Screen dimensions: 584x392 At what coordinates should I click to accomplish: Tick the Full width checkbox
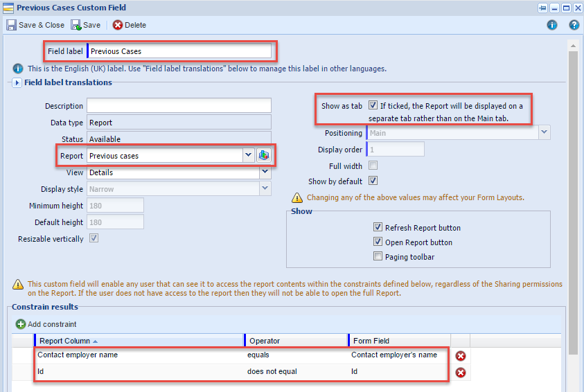[x=373, y=165]
